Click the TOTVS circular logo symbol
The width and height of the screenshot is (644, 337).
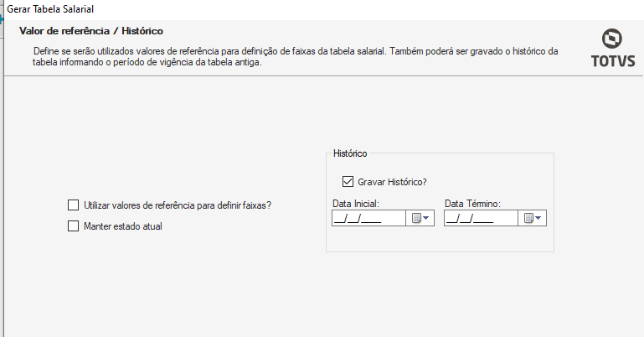pyautogui.click(x=612, y=39)
